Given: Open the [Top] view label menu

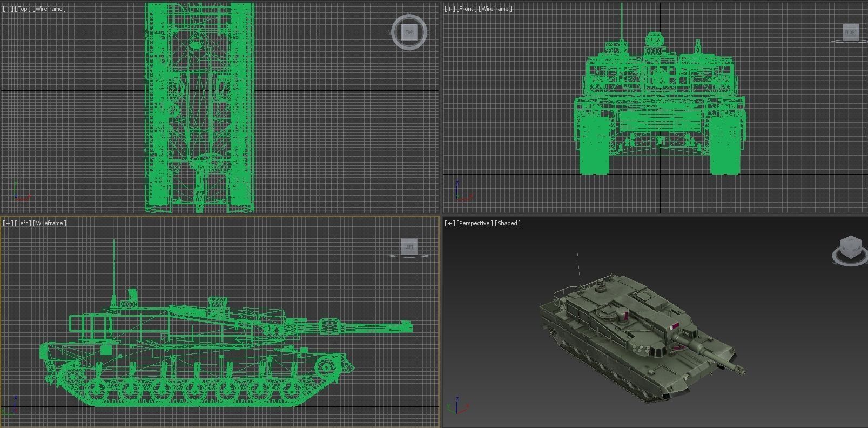Looking at the screenshot, I should 22,9.
